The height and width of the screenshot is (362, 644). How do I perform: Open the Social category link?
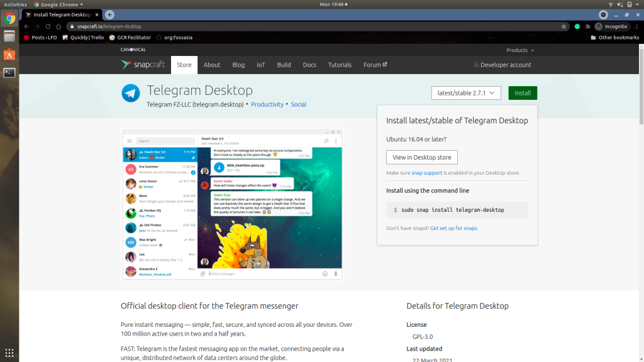click(x=299, y=104)
